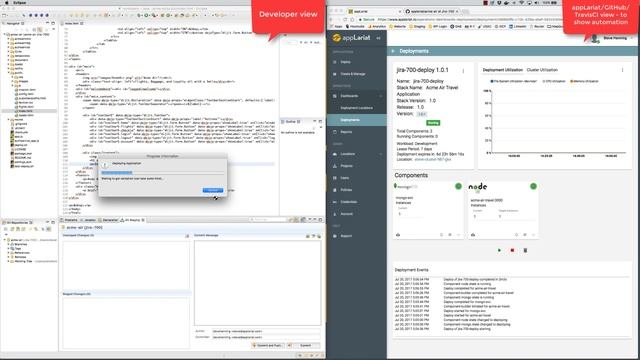Cancel the Progress Information dialog
The image size is (640, 360).
[213, 190]
